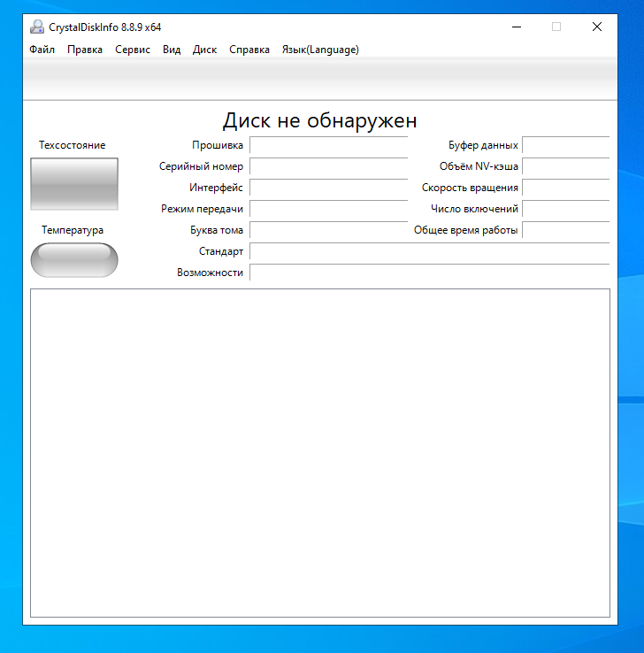Click the Прошивка value field
644x653 pixels.
(x=328, y=145)
